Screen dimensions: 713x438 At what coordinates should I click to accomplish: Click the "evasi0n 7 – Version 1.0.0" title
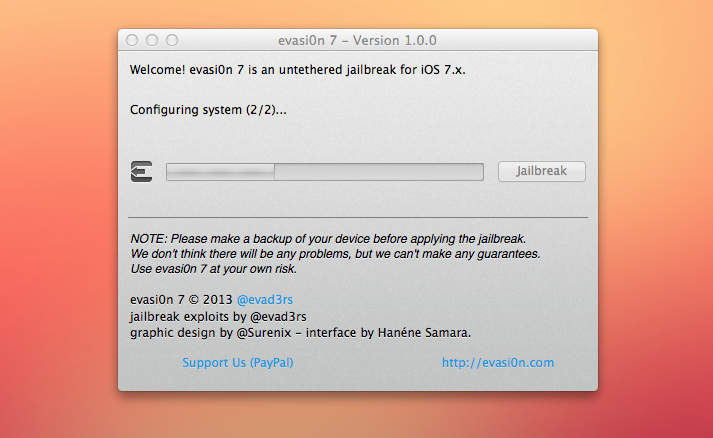[357, 40]
